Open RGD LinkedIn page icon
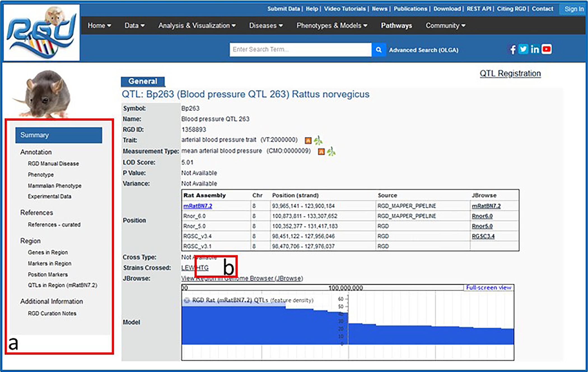This screenshot has width=588, height=372. click(535, 50)
